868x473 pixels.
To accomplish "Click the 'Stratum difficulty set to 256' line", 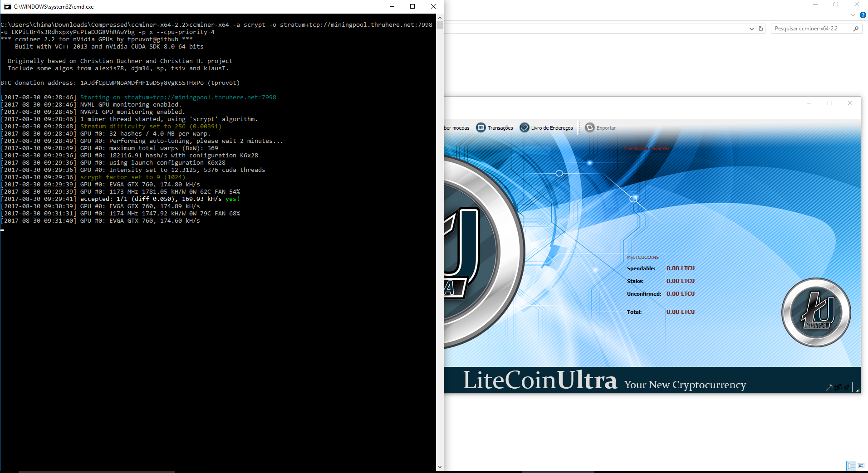I will [x=111, y=127].
